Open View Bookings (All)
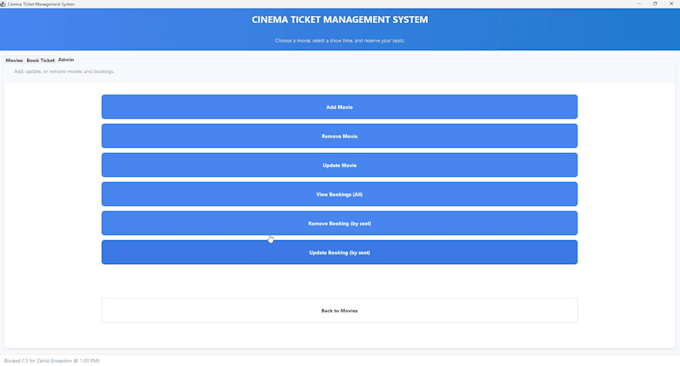This screenshot has height=366, width=680. [340, 194]
